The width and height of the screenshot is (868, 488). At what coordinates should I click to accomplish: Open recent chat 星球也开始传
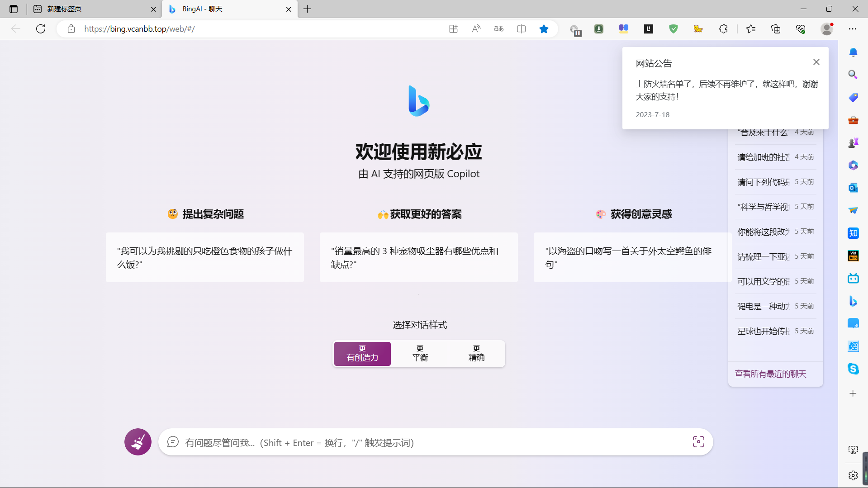(x=775, y=331)
